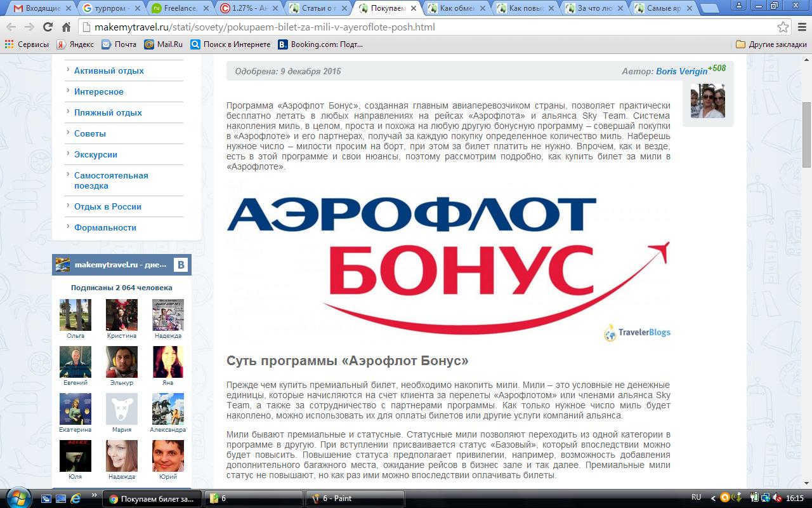The width and height of the screenshot is (812, 508).
Task: Open the Пляжный отдых category
Action: 108,112
